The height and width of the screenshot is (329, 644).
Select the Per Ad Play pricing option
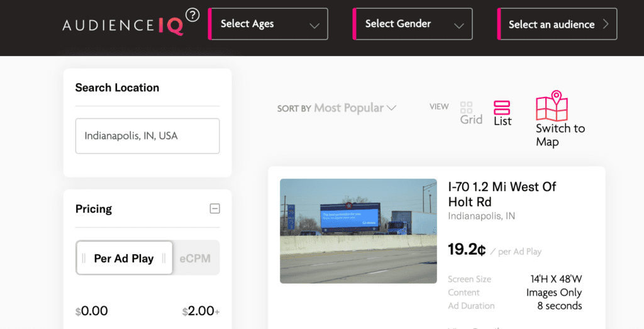[x=124, y=258]
